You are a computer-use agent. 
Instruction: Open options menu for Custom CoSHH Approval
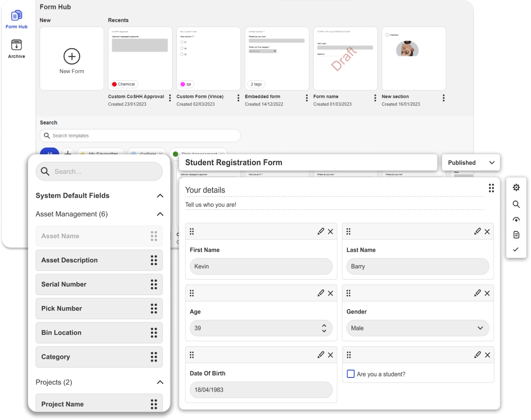[170, 98]
